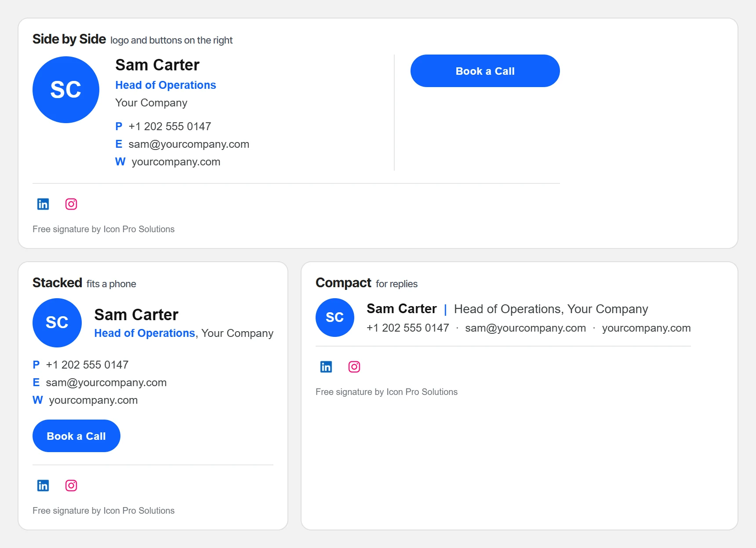Screen dimensions: 756x548
Task: Click the Stacked heading
Action: coord(57,283)
